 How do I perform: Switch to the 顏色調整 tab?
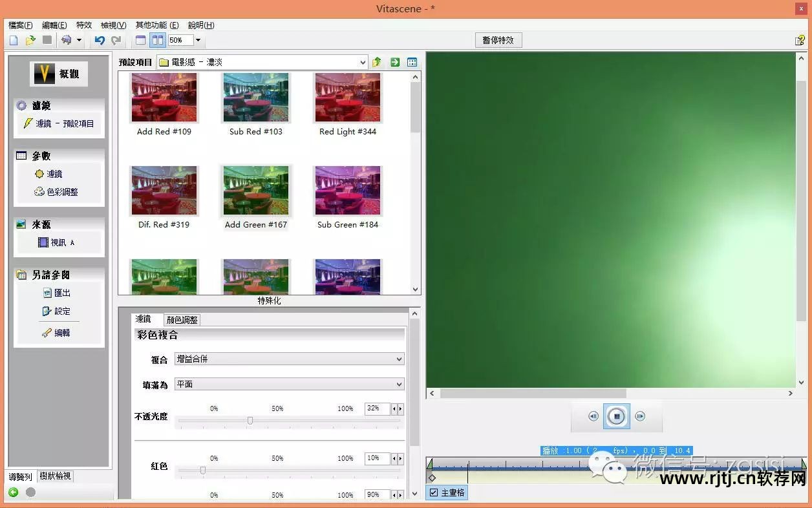click(182, 320)
